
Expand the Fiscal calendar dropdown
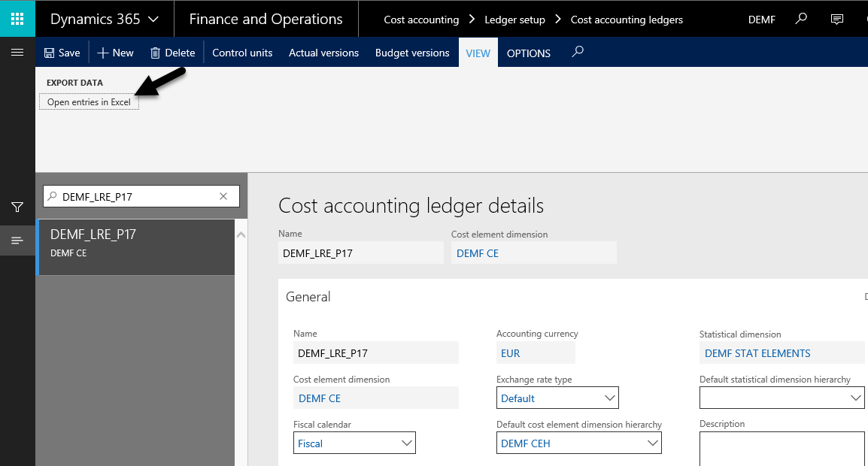click(406, 443)
